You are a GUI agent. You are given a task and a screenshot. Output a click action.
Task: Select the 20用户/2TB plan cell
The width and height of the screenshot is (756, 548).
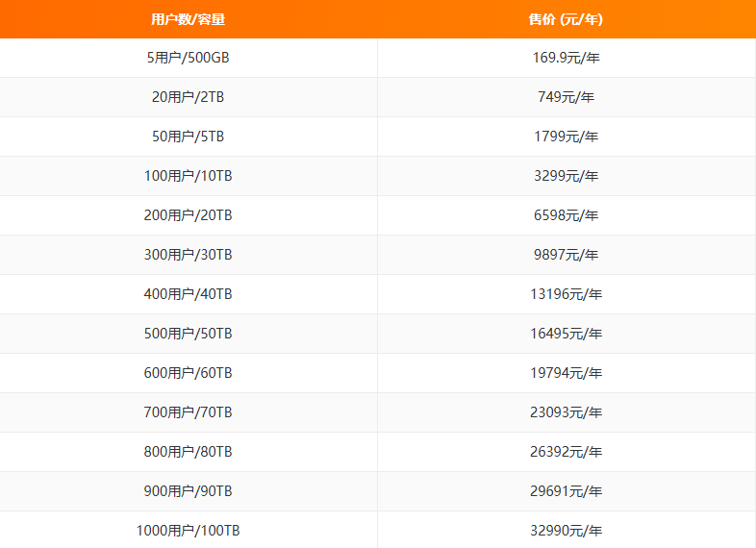click(189, 97)
